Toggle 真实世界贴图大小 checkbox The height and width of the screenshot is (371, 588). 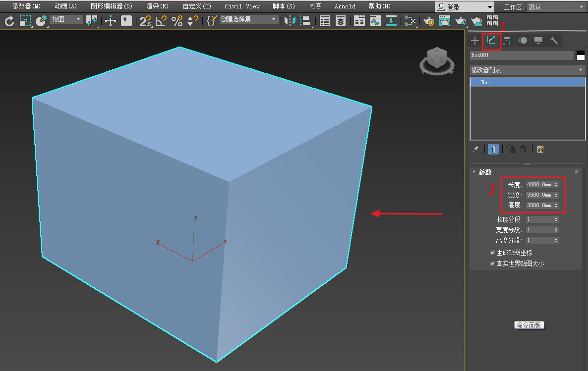492,264
